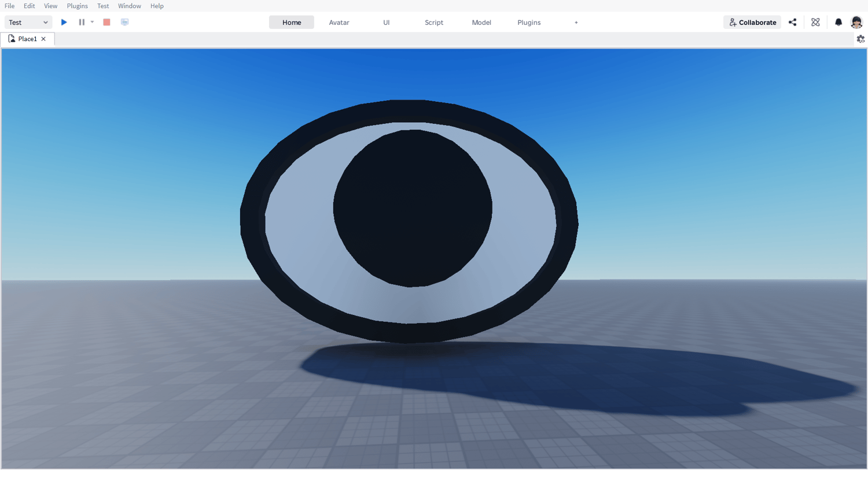Pause the running simulation
Image resolution: width=868 pixels, height=488 pixels.
(x=82, y=22)
